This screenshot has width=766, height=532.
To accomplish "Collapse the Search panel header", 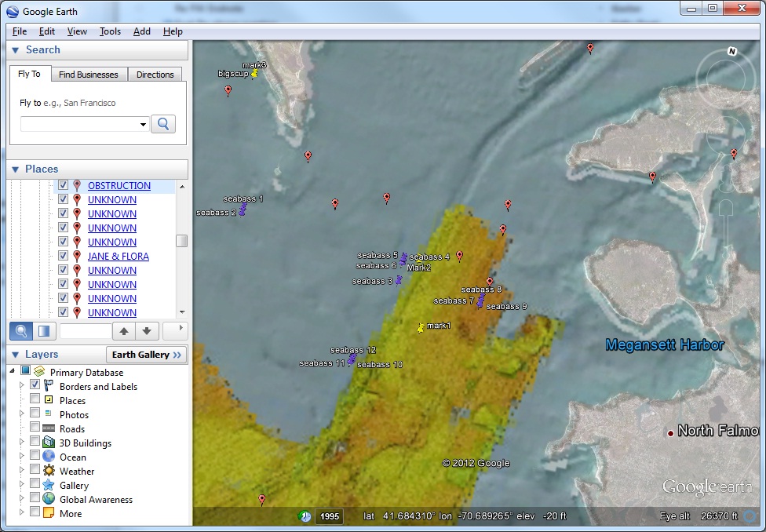I will [x=16, y=50].
